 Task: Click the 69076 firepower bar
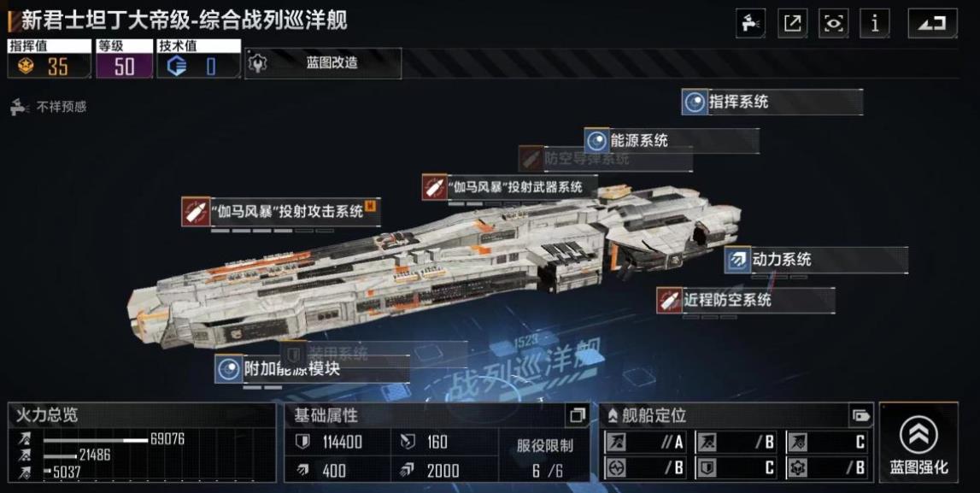96,440
